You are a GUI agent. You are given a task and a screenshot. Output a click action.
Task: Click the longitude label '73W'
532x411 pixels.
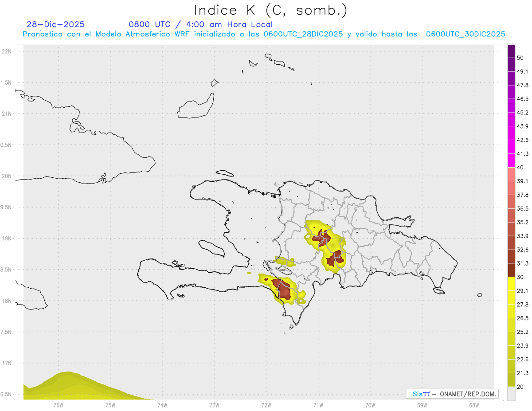pyautogui.click(x=214, y=405)
